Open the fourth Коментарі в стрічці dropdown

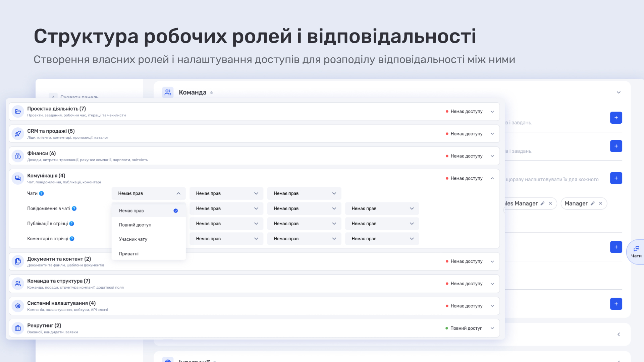click(x=382, y=239)
